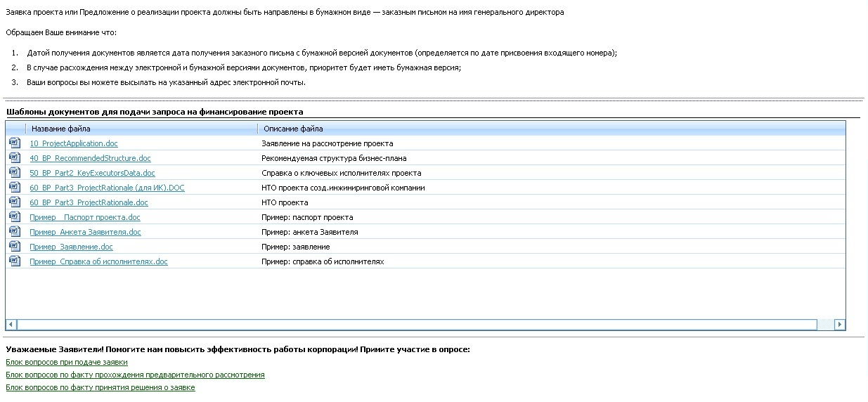The height and width of the screenshot is (402, 868).
Task: Open survey Блок вопросов по факту прохождения предварительного рассмотрения
Action: click(135, 375)
